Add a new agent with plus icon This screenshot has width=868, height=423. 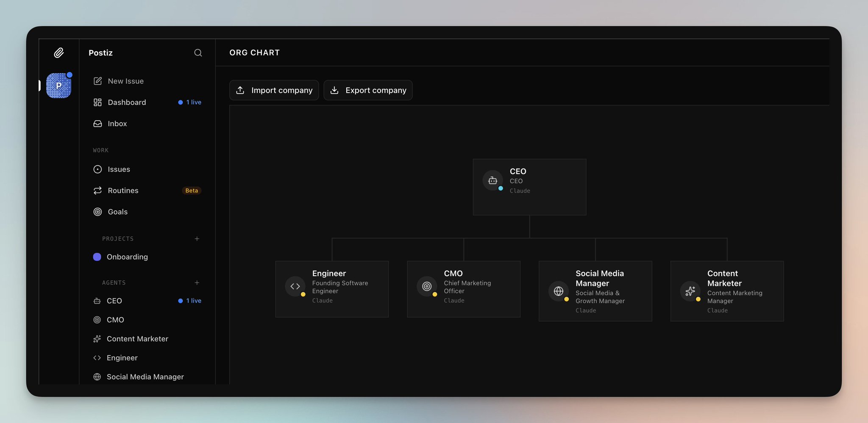(x=197, y=283)
